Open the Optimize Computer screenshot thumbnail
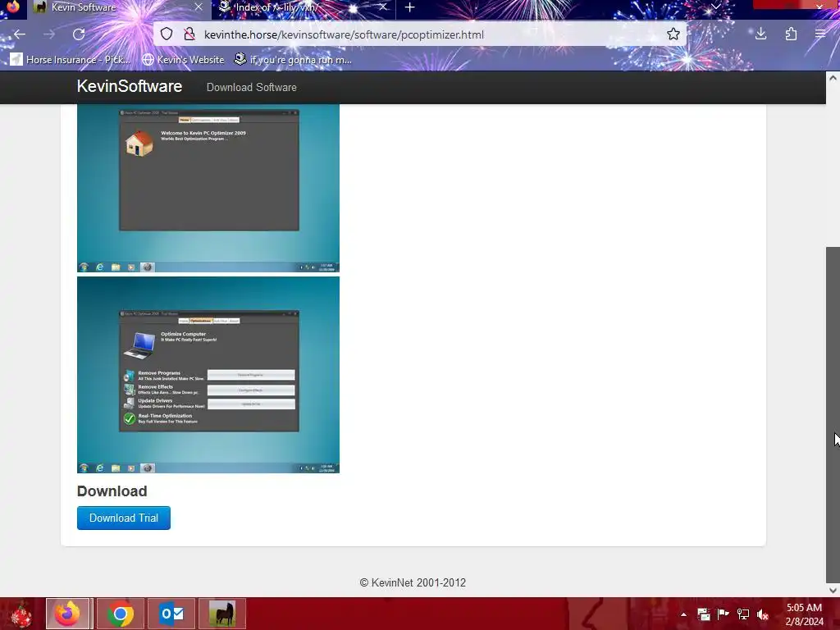Image resolution: width=840 pixels, height=630 pixels. (x=208, y=374)
